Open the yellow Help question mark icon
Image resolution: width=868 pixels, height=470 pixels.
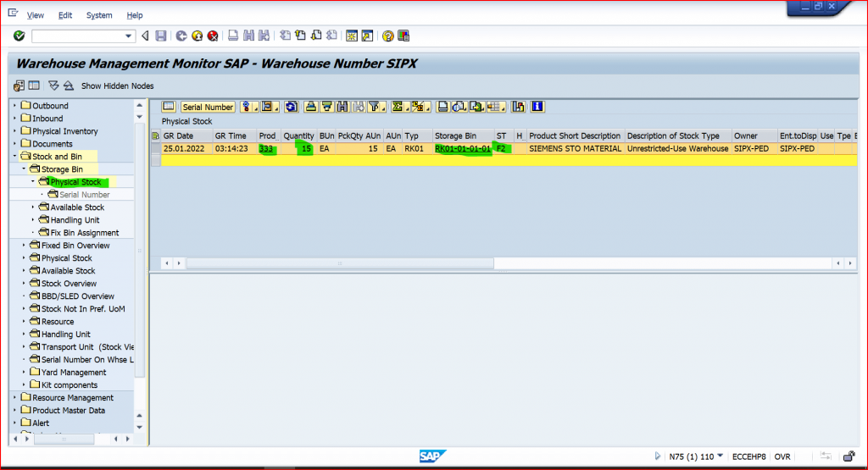pos(388,36)
